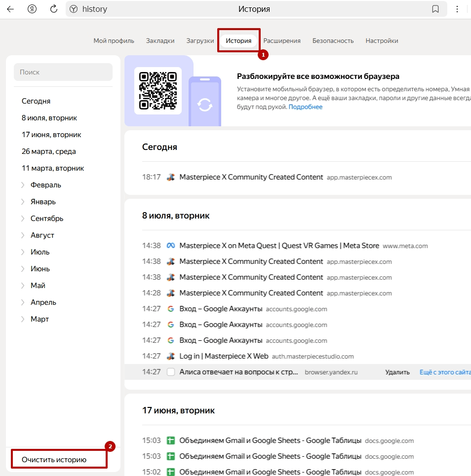Screen dimensions: 471x476
Task: Click the Google Sheets icon of the 15:02 entry
Action: 171,472
